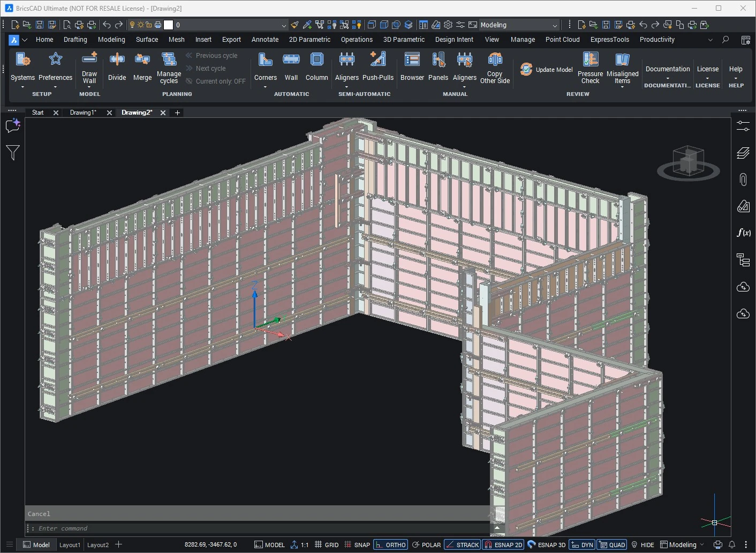Screen dimensions: 756x553
Task: Open the formwork Browser
Action: pos(412,67)
